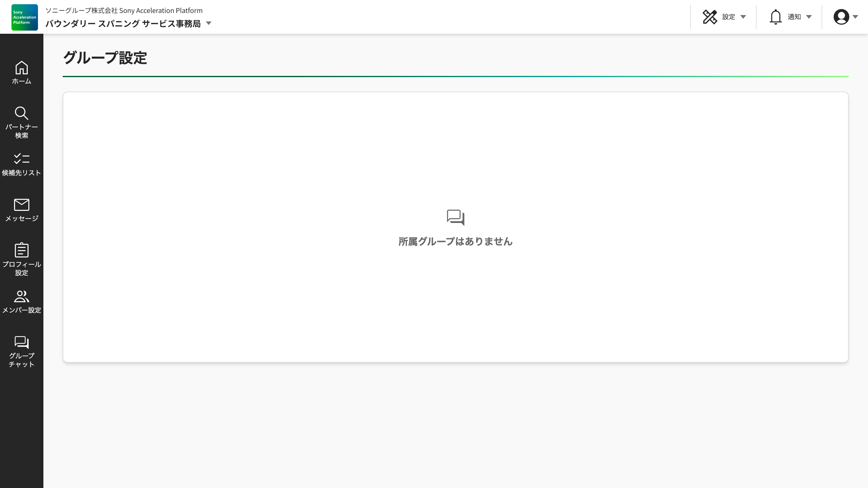Click the notification bell icon
The image size is (868, 488).
tap(775, 17)
